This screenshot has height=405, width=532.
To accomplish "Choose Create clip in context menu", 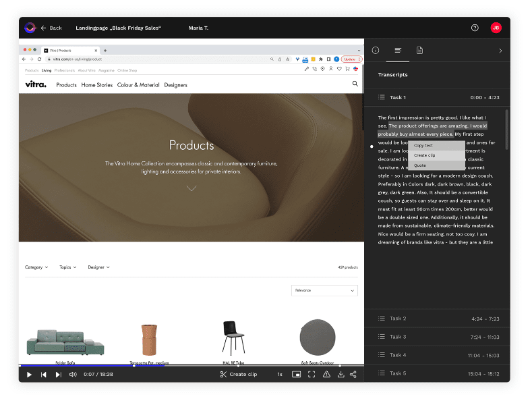I will [425, 155].
